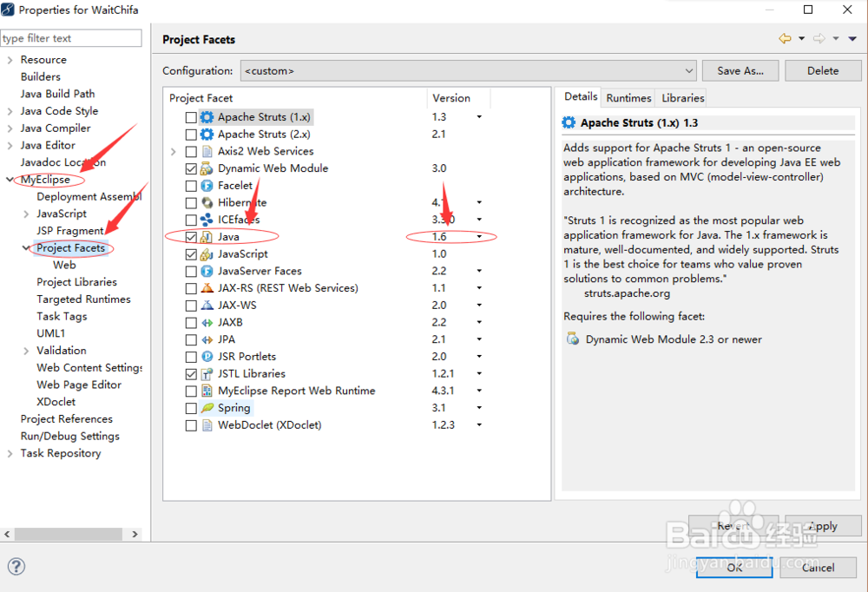Open the Spring version 3.1 dropdown

pyautogui.click(x=479, y=408)
